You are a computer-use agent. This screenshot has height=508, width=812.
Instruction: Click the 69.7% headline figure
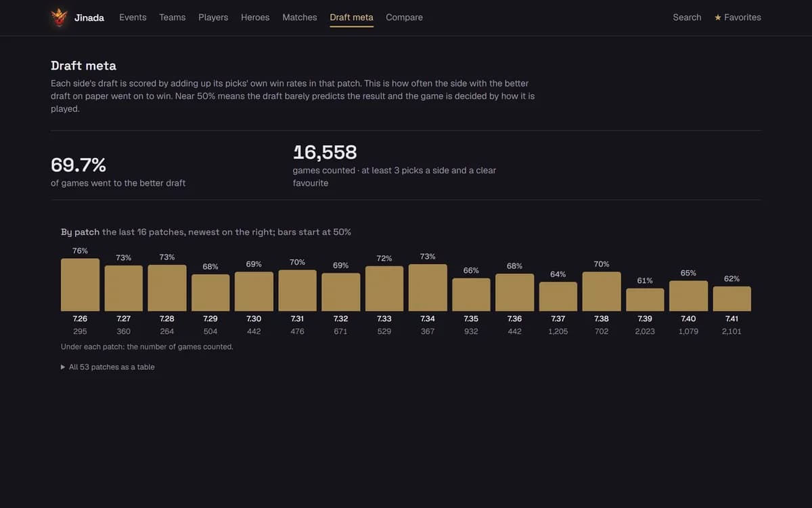(78, 165)
